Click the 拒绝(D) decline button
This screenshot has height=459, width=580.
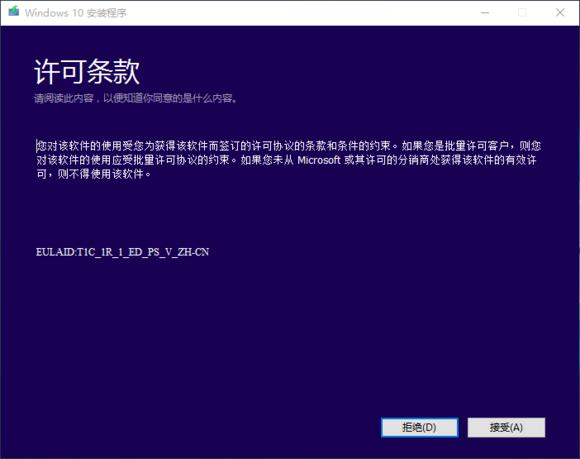(419, 428)
